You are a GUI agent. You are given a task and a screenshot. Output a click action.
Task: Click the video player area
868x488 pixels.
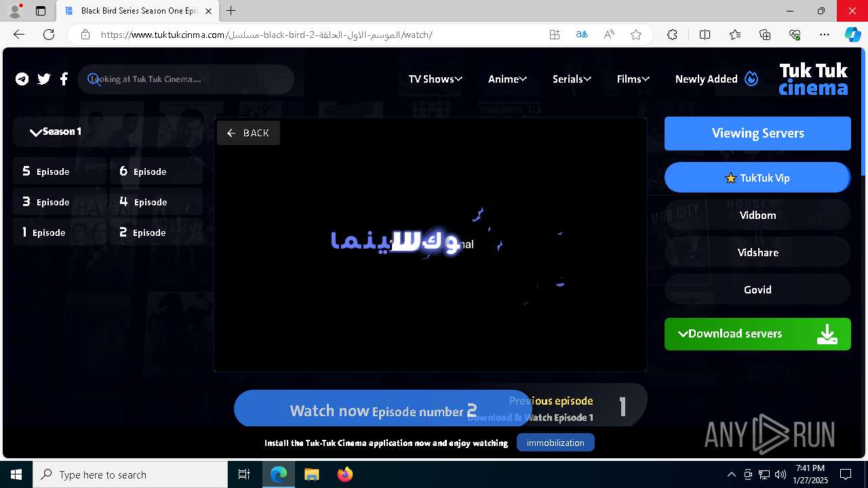(x=430, y=245)
